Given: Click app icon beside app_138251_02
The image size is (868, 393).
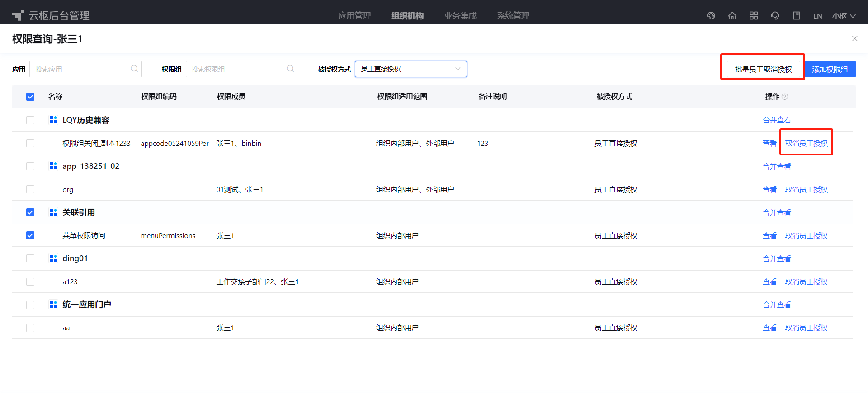Looking at the screenshot, I should 53,166.
